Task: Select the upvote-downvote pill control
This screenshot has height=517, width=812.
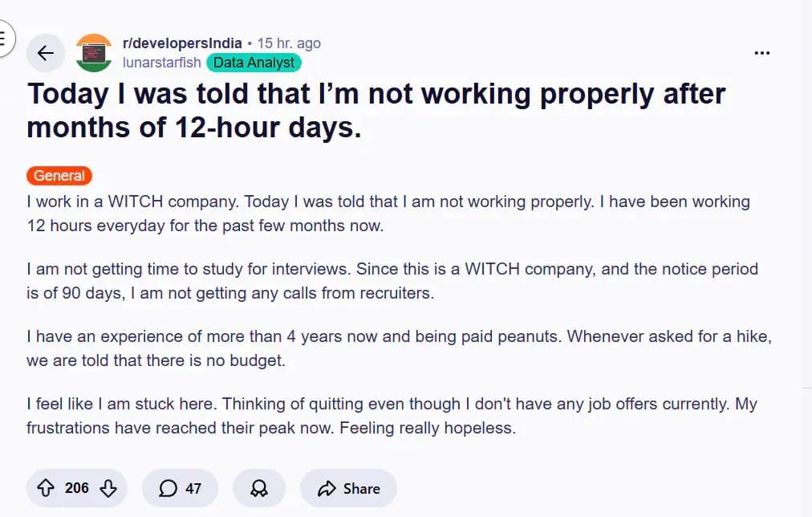Action: pos(76,488)
